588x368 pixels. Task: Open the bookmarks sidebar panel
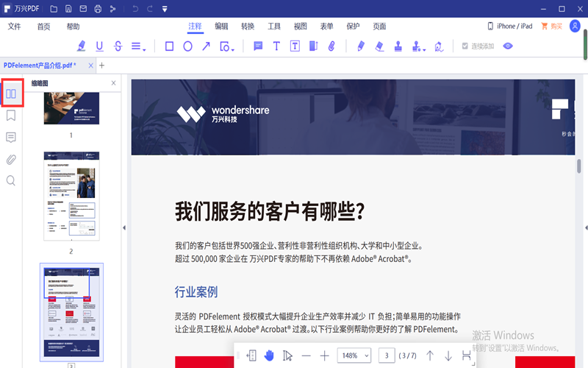point(11,116)
